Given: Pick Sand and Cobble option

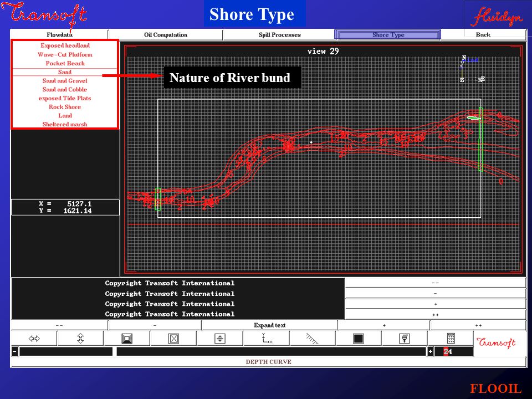Looking at the screenshot, I should [x=65, y=90].
